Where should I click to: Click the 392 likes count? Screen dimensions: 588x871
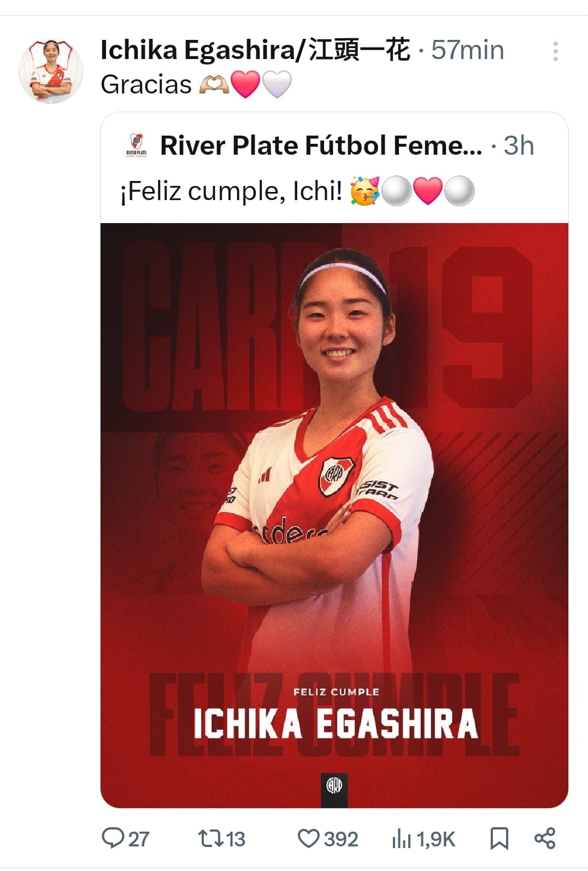pos(342,839)
